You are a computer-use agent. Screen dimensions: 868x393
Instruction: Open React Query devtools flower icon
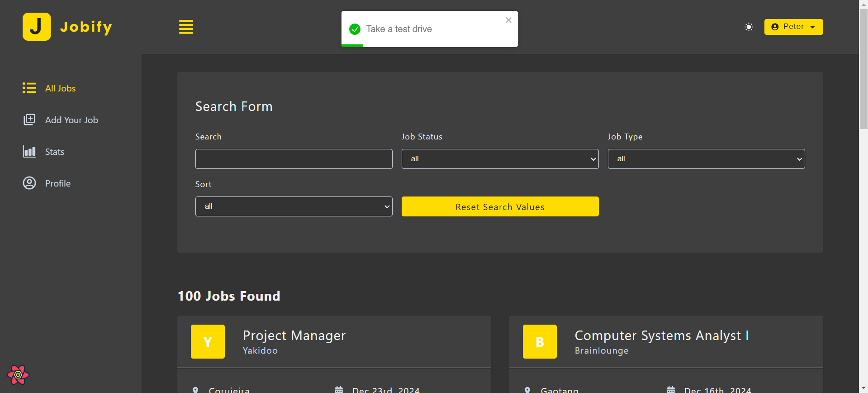(18, 375)
